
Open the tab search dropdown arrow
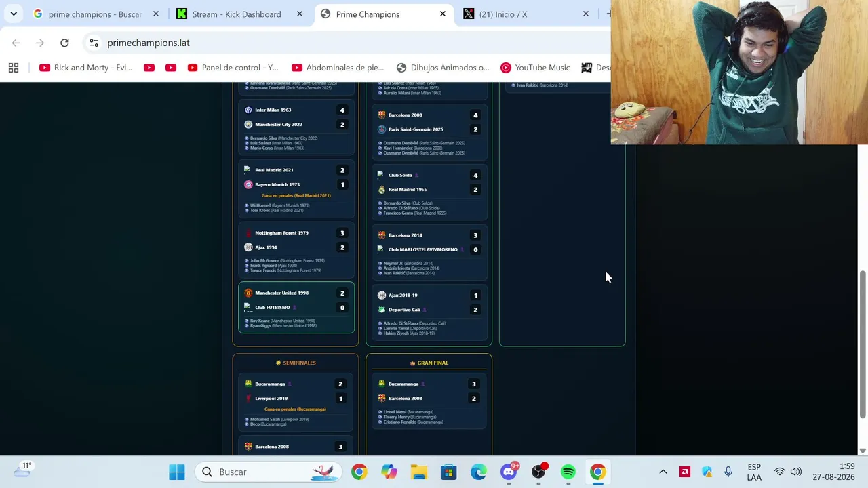click(14, 14)
